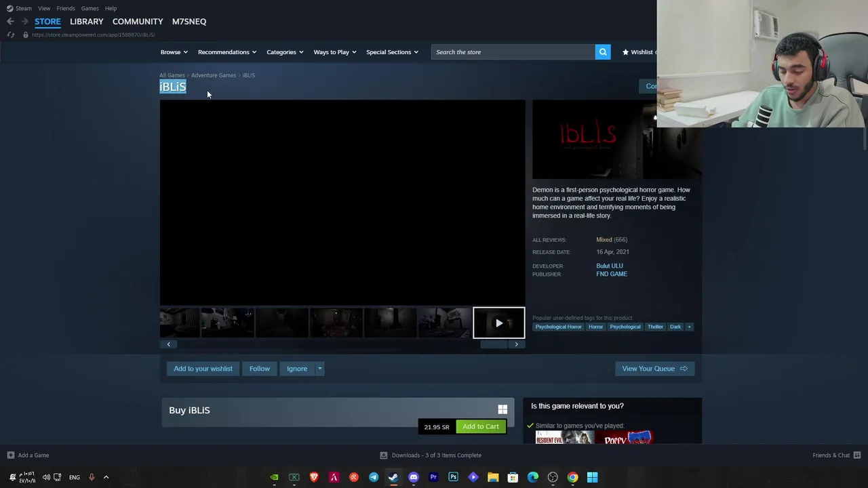Screen dimensions: 868x488
Task: Reload the store page
Action: pos(11,35)
